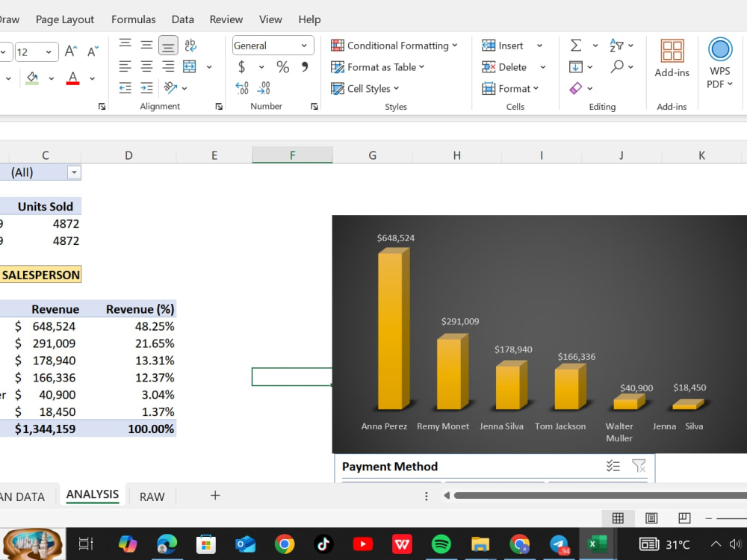Click the Decrease Font Size icon
The width and height of the screenshot is (747, 560).
pos(93,51)
